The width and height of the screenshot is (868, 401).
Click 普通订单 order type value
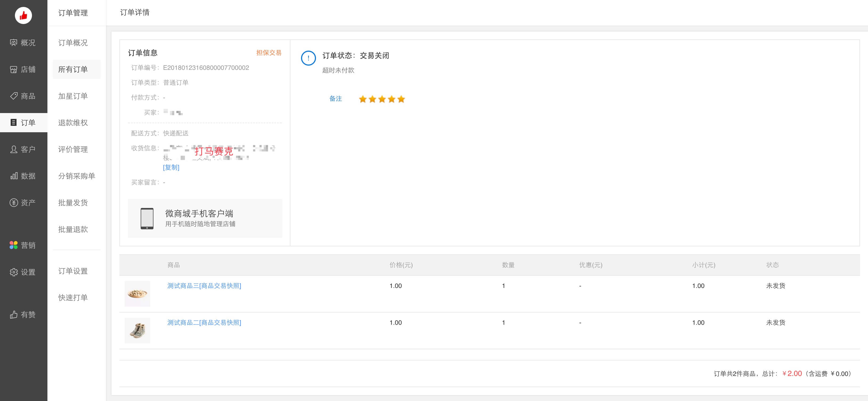pos(176,82)
